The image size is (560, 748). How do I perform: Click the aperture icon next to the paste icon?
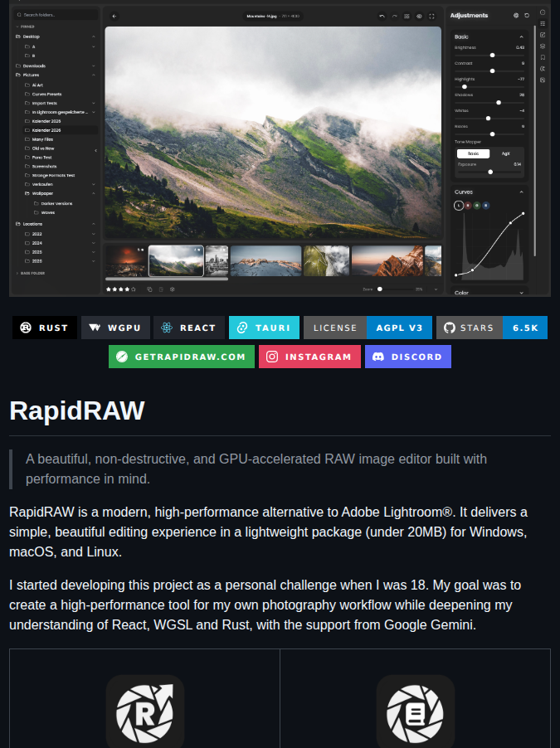(173, 289)
